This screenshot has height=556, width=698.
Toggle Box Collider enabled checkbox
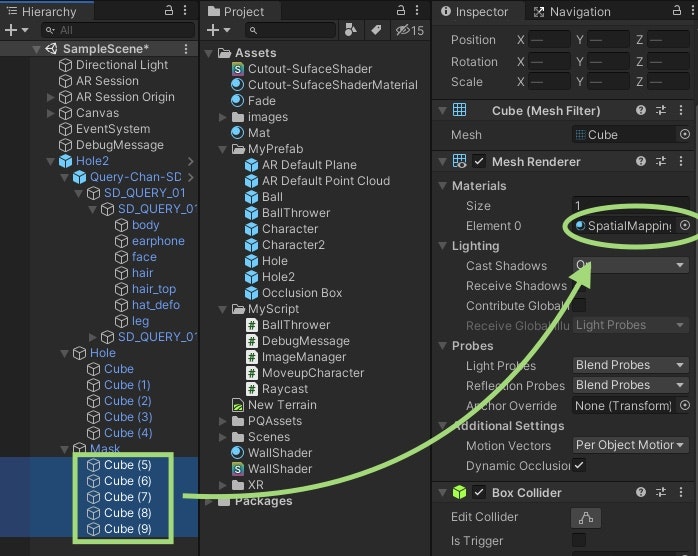[479, 492]
